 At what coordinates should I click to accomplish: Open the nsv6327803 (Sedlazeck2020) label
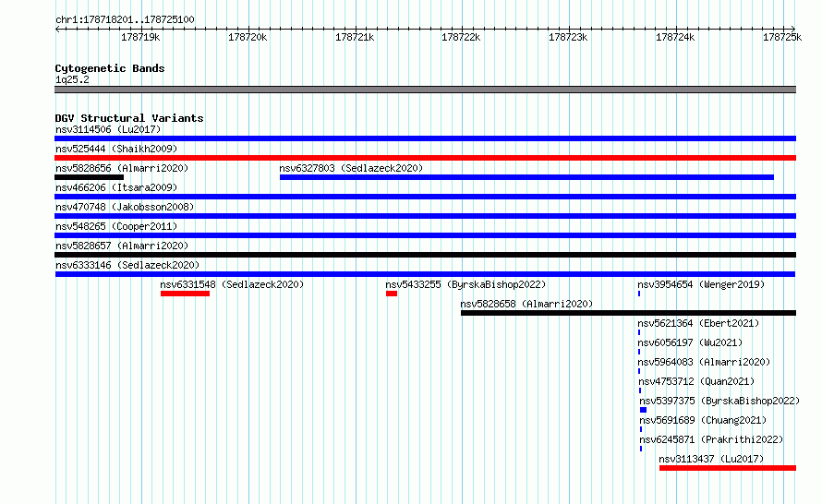[x=351, y=168]
